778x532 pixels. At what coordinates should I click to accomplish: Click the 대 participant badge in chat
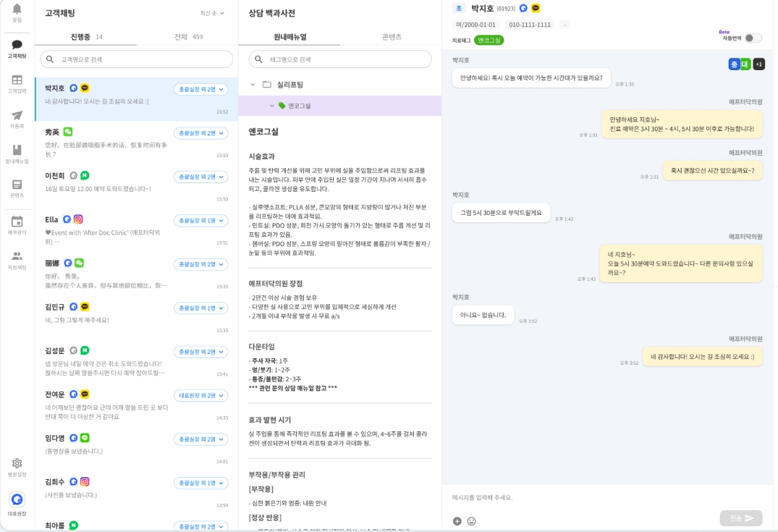pos(745,64)
